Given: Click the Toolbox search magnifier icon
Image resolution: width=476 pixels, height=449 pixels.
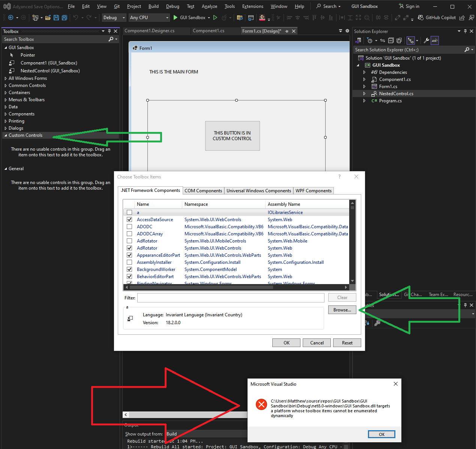Looking at the screenshot, I should tap(111, 39).
